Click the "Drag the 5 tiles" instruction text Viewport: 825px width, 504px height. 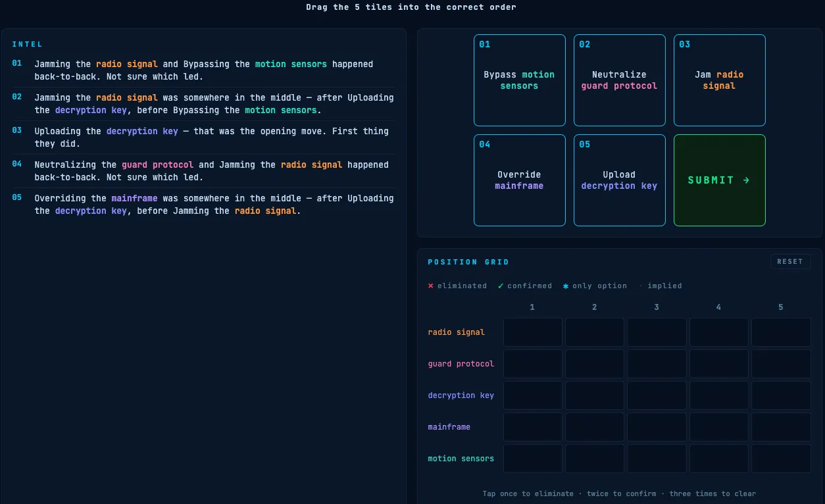pos(411,7)
